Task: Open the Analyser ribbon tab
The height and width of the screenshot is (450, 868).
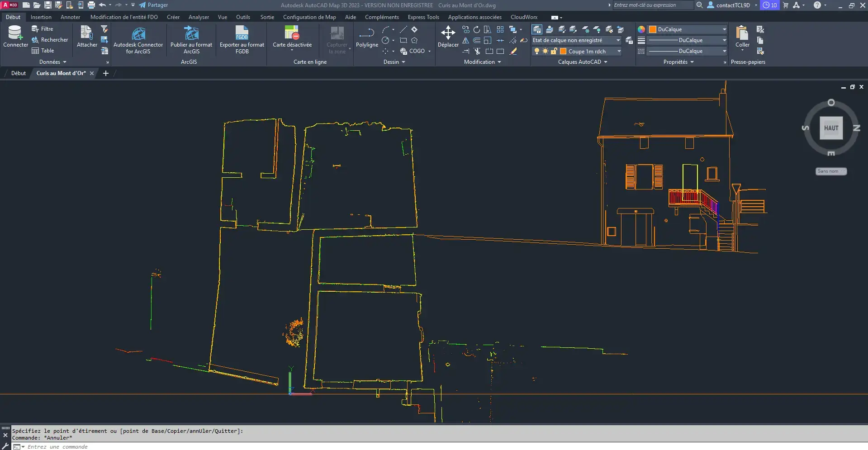Action: (199, 17)
